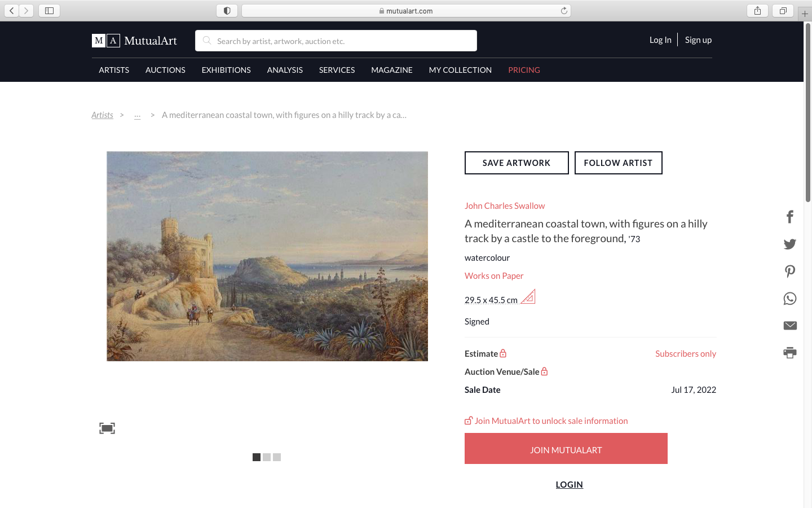Open fullscreen image view icon
The height and width of the screenshot is (508, 812).
click(x=107, y=428)
